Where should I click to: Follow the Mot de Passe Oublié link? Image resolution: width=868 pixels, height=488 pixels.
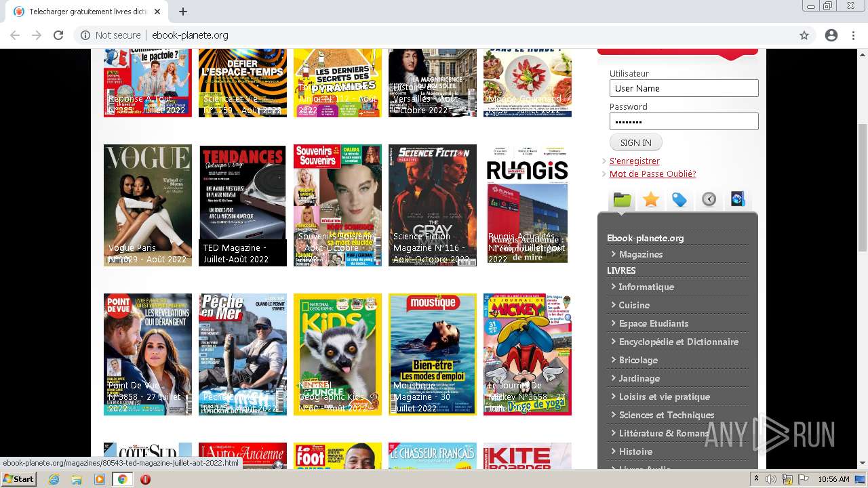[652, 174]
